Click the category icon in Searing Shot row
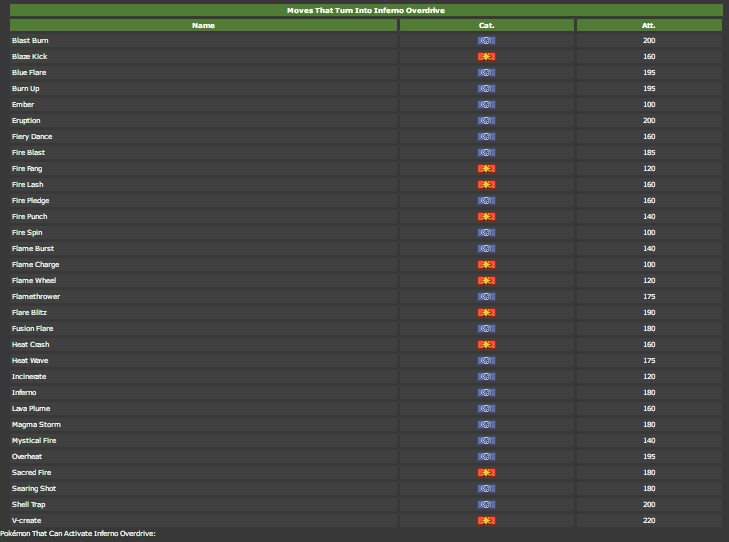This screenshot has height=542, width=729. pos(486,489)
